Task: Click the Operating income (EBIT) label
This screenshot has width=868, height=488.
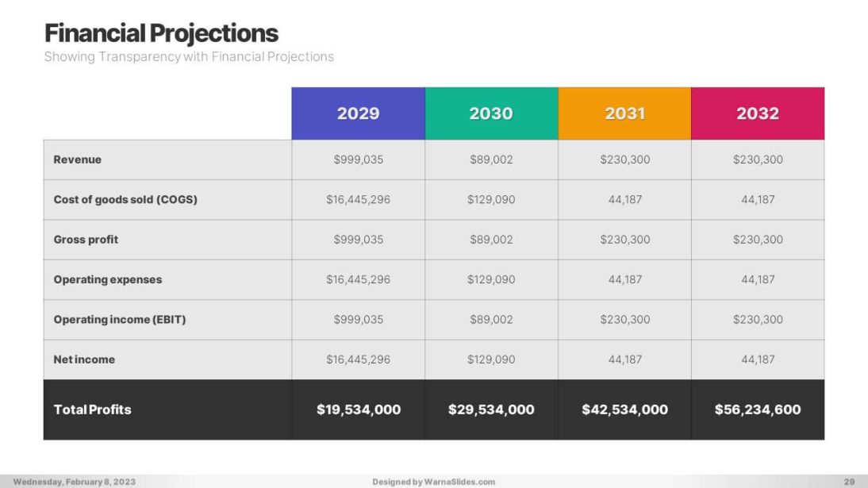Action: click(119, 320)
